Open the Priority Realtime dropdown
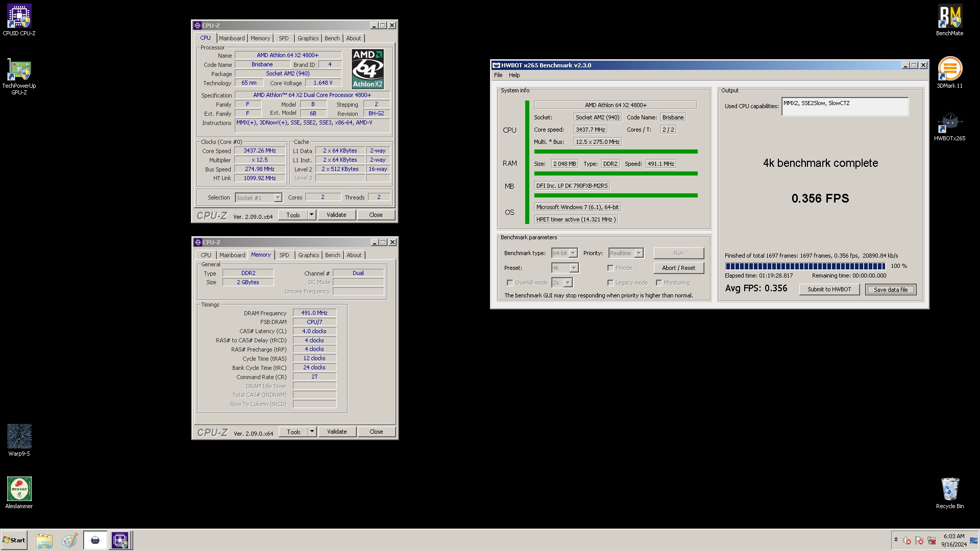This screenshot has height=551, width=980. (625, 253)
